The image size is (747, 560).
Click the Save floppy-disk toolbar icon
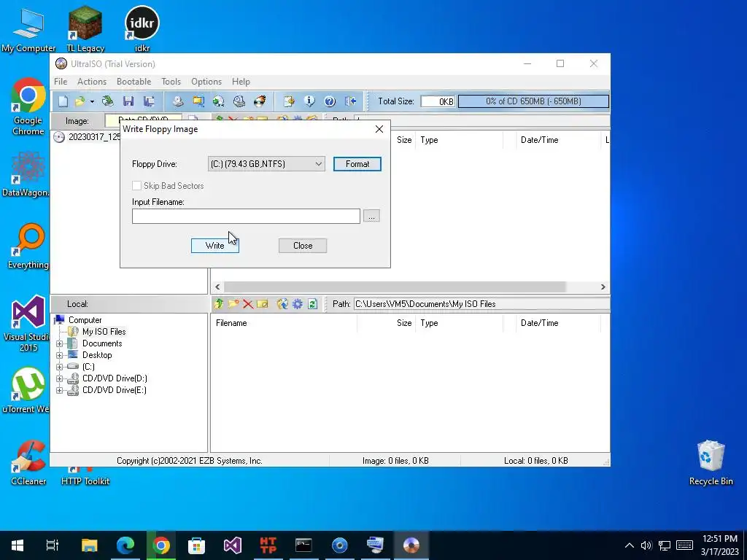[128, 101]
